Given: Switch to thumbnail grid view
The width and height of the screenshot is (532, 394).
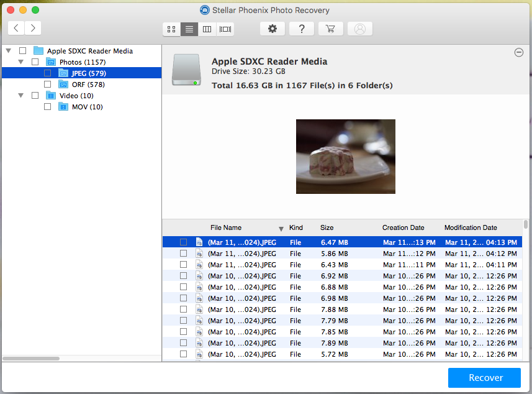Looking at the screenshot, I should click(x=171, y=29).
